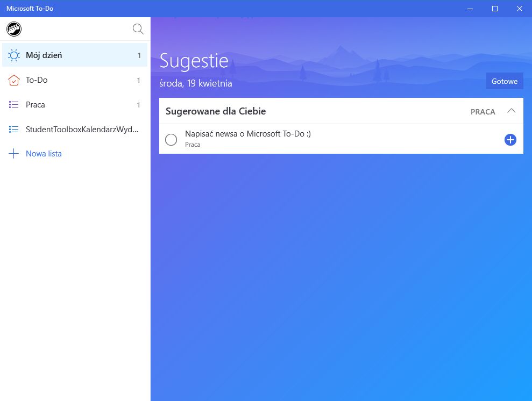Minimize the Microsoft To-Do window
Image resolution: width=532 pixels, height=401 pixels.
[x=470, y=9]
